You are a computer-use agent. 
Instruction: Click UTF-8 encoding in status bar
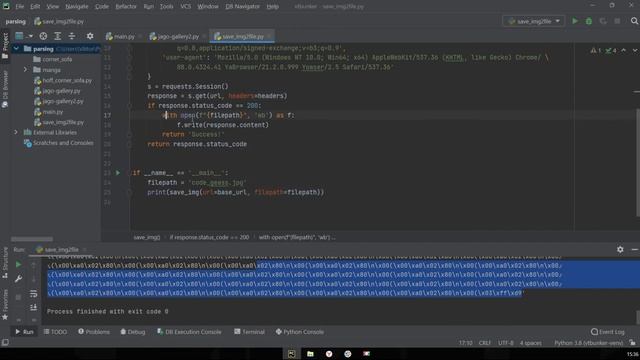[x=506, y=343]
